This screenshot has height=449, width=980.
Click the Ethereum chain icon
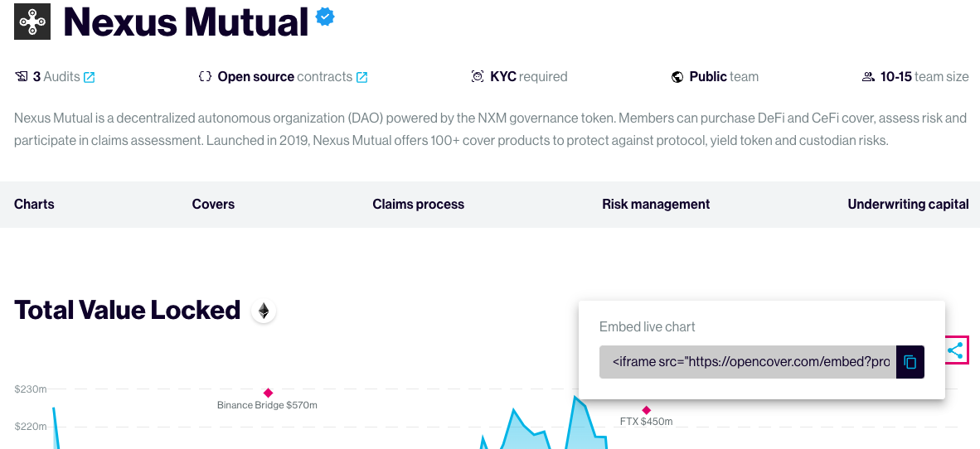click(x=264, y=311)
